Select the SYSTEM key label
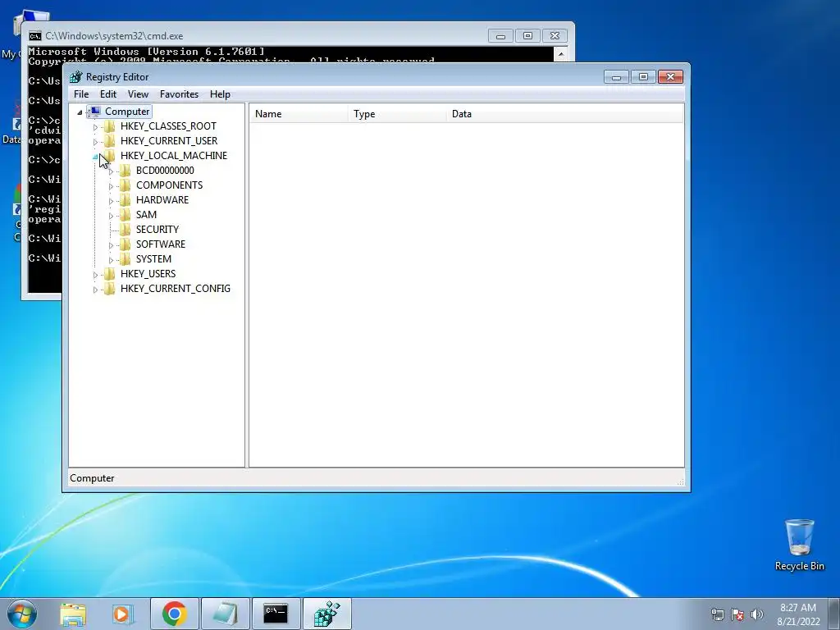Screen dimensions: 840x630 [153, 258]
